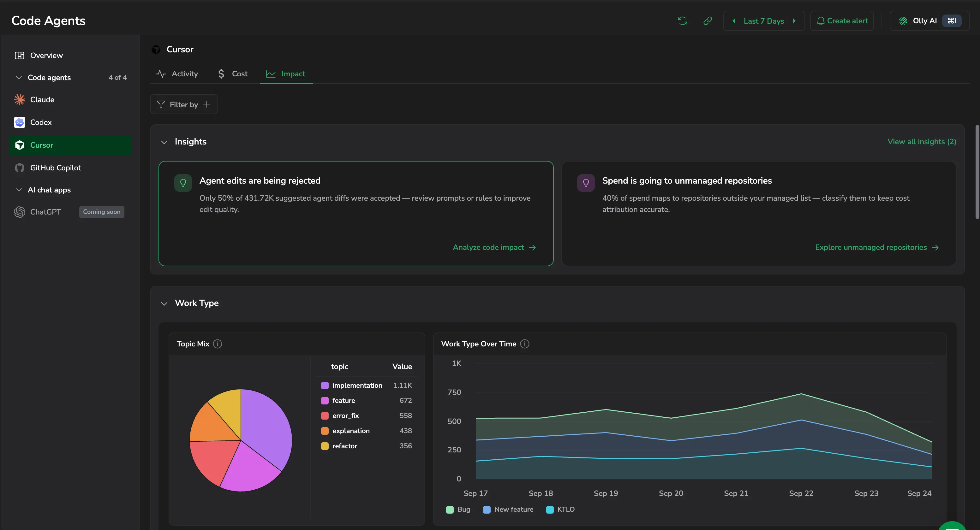
Task: Click the purple lightbulb on the unmanaged-repositories insight
Action: pyautogui.click(x=586, y=183)
